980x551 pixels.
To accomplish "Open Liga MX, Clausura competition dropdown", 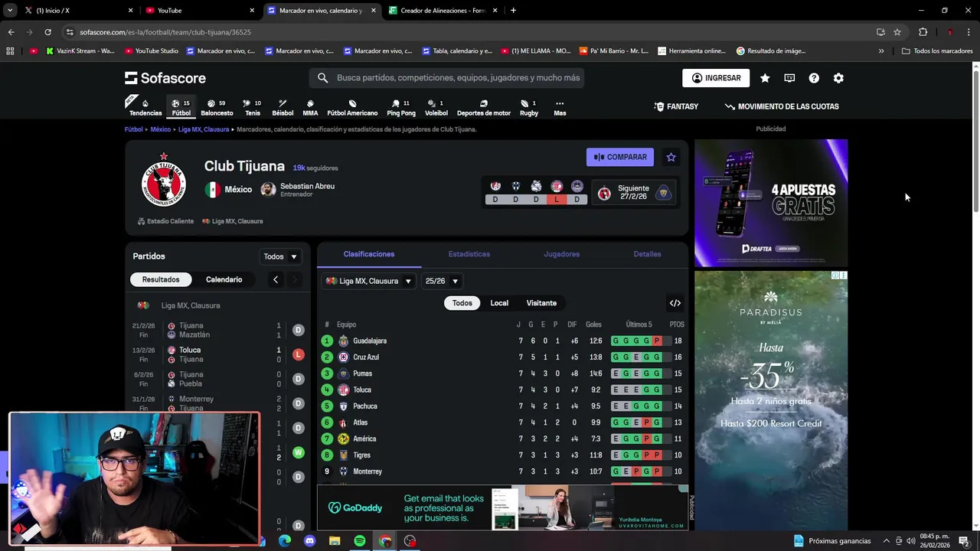I will pos(369,281).
